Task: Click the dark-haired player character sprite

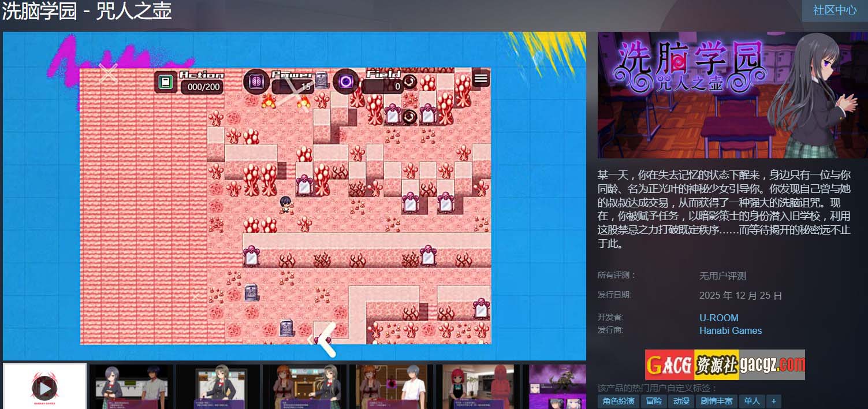Action: click(285, 204)
